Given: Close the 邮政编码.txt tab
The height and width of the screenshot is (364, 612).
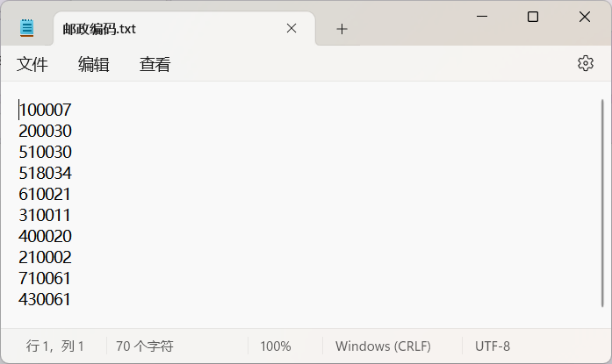Looking at the screenshot, I should (x=292, y=28).
